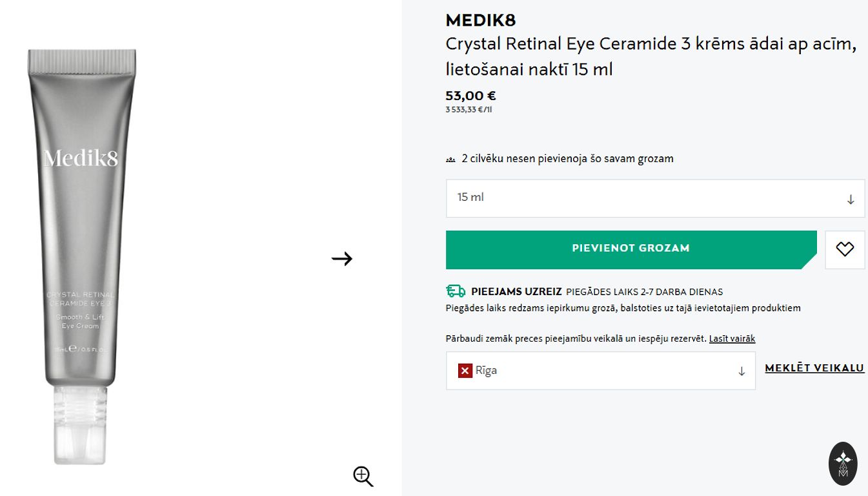Click the "2 cilvēku nesen pievienoja" notice text
This screenshot has height=496, width=868.
[567, 159]
